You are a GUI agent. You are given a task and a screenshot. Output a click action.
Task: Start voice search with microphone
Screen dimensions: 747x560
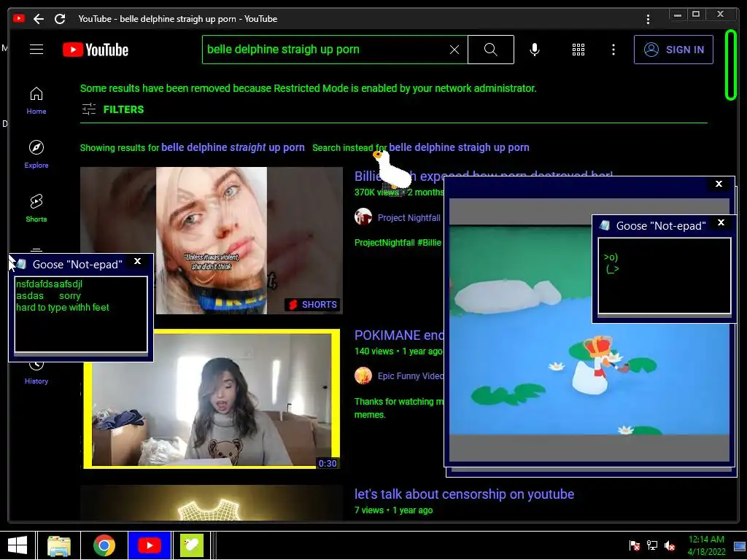535,50
